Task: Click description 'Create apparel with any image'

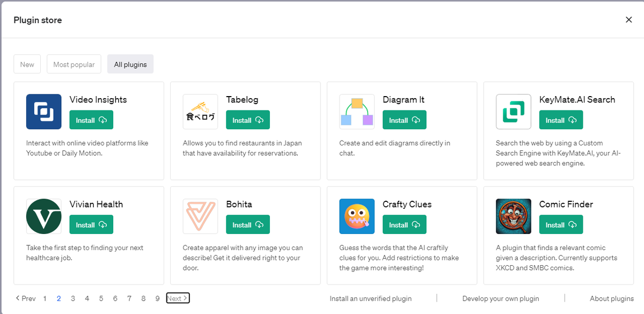Action: tap(243, 258)
